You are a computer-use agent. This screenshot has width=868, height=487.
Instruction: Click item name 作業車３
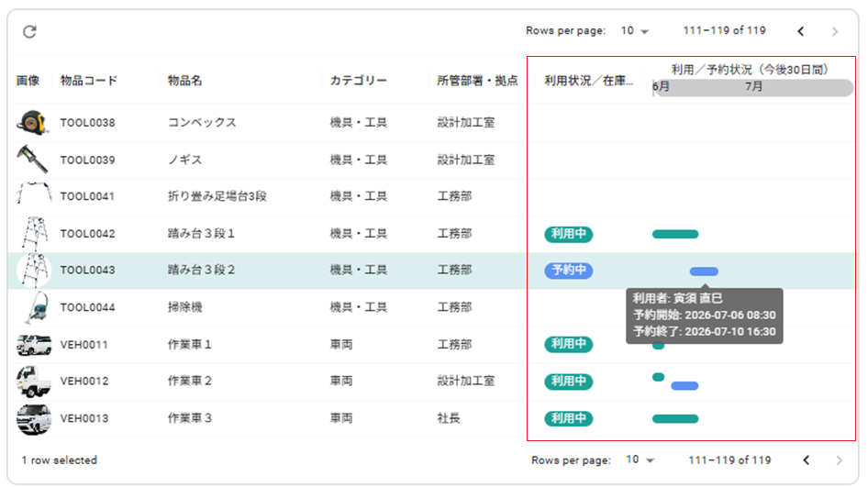coord(190,418)
